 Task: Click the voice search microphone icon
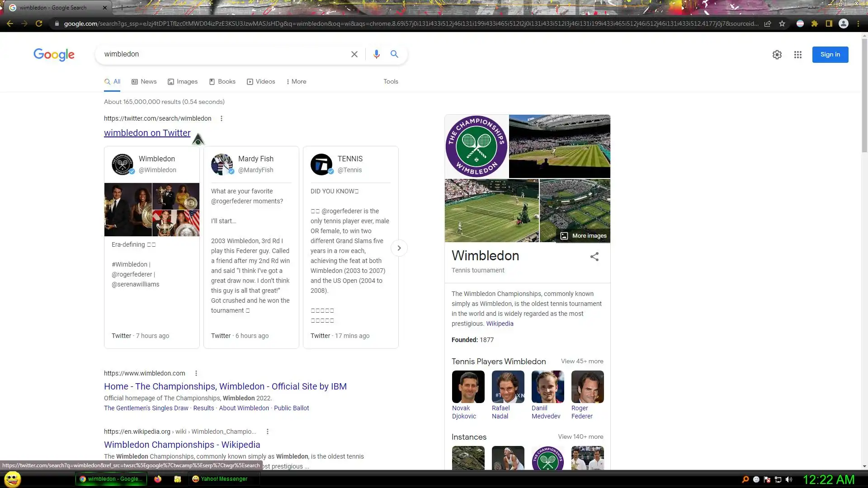click(376, 54)
